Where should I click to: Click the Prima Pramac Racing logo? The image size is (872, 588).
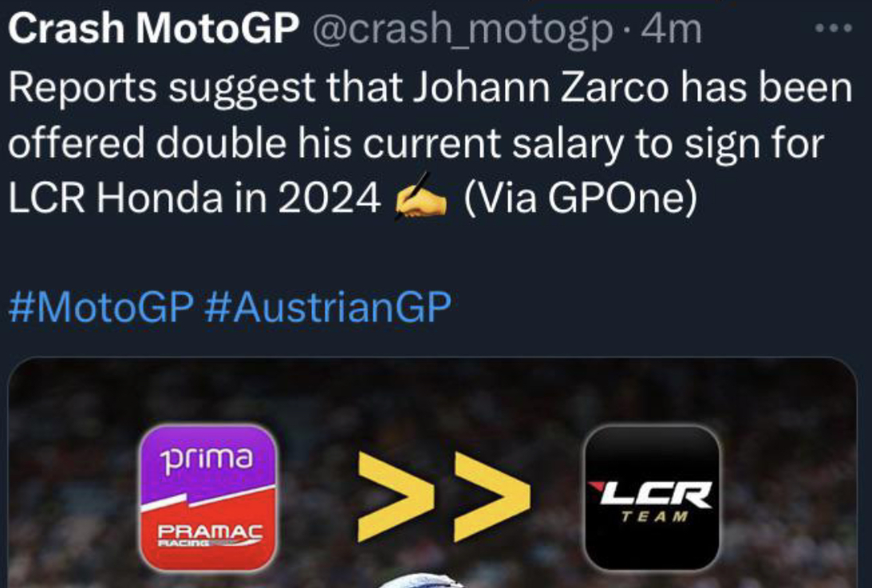tap(207, 497)
